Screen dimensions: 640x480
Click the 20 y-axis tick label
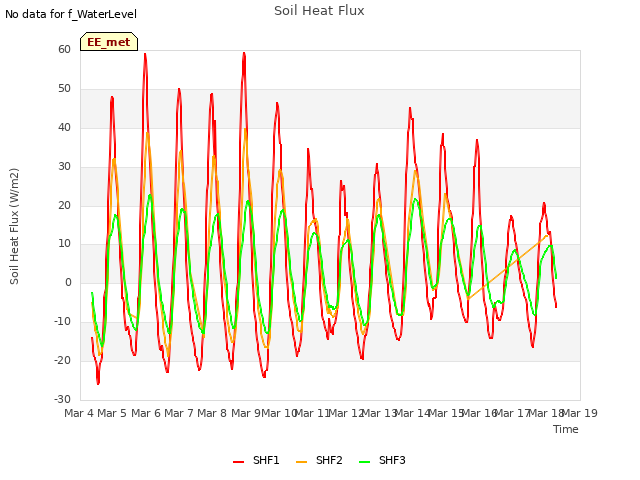pos(64,205)
